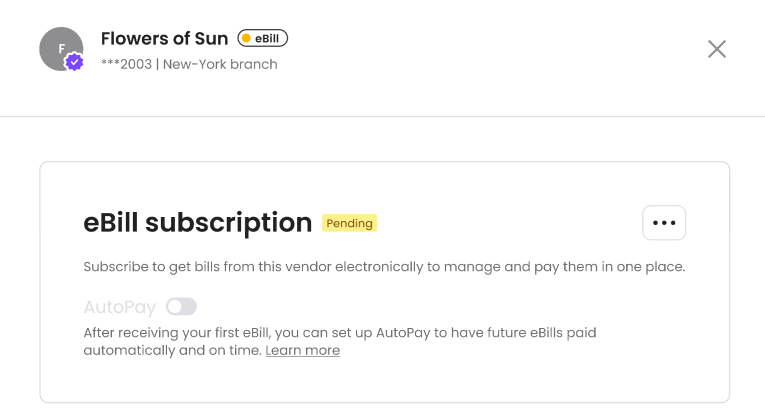Click the masked account number ***2003
The height and width of the screenshot is (418, 765).
click(127, 64)
